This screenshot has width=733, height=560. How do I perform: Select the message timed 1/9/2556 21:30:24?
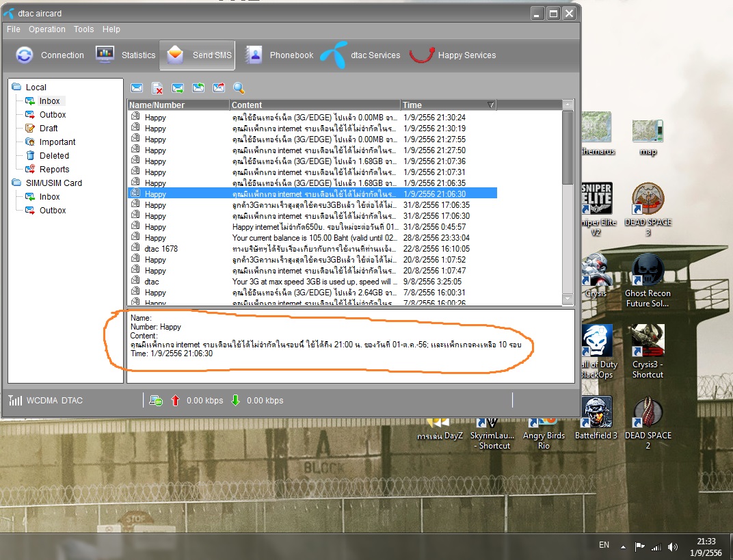[x=312, y=118]
